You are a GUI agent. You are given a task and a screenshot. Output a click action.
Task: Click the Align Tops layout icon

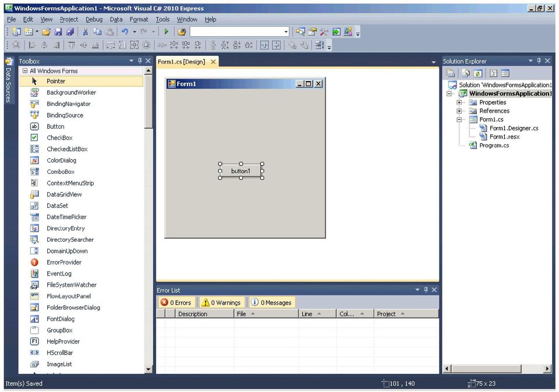72,45
